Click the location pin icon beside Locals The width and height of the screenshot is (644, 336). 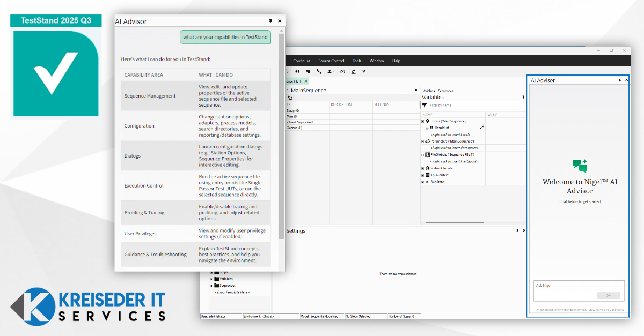(x=428, y=121)
